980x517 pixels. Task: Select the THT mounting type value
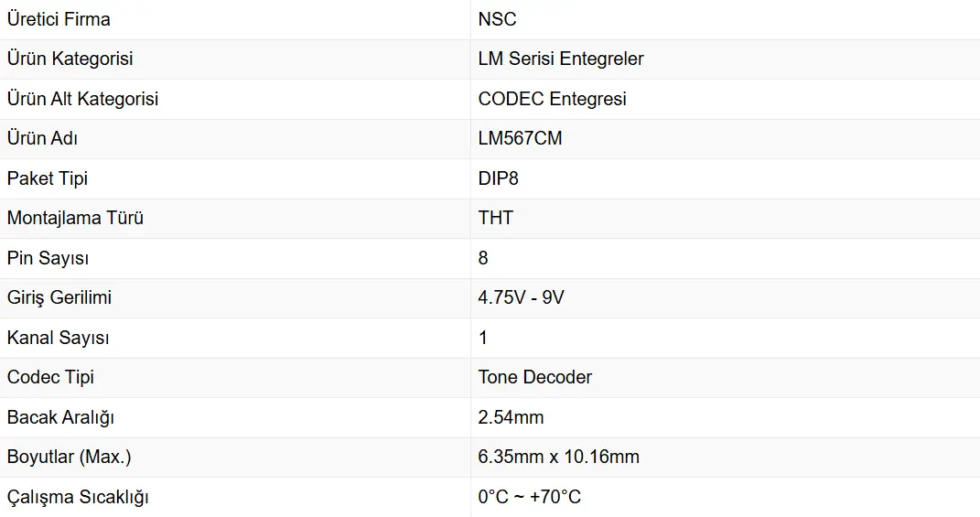tap(495, 218)
